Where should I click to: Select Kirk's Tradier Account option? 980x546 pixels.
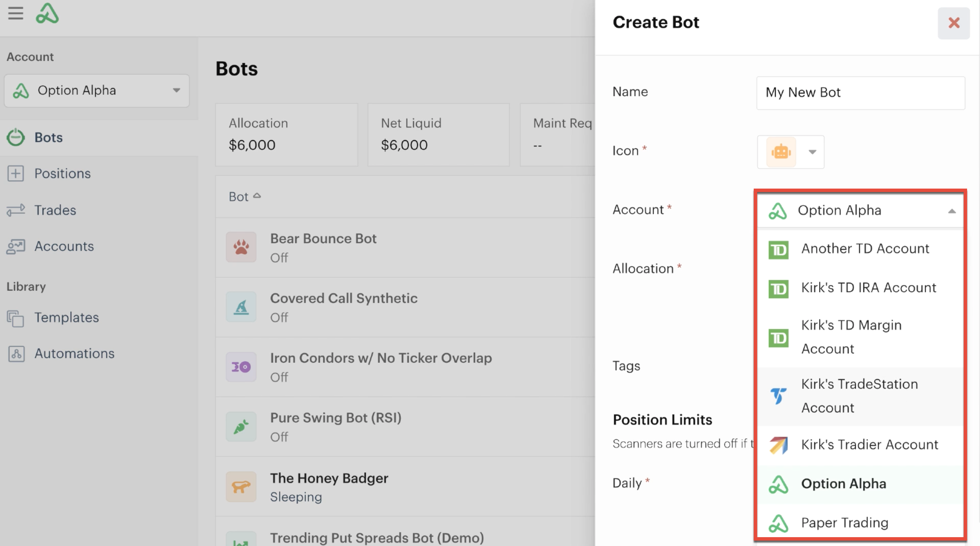pyautogui.click(x=860, y=445)
